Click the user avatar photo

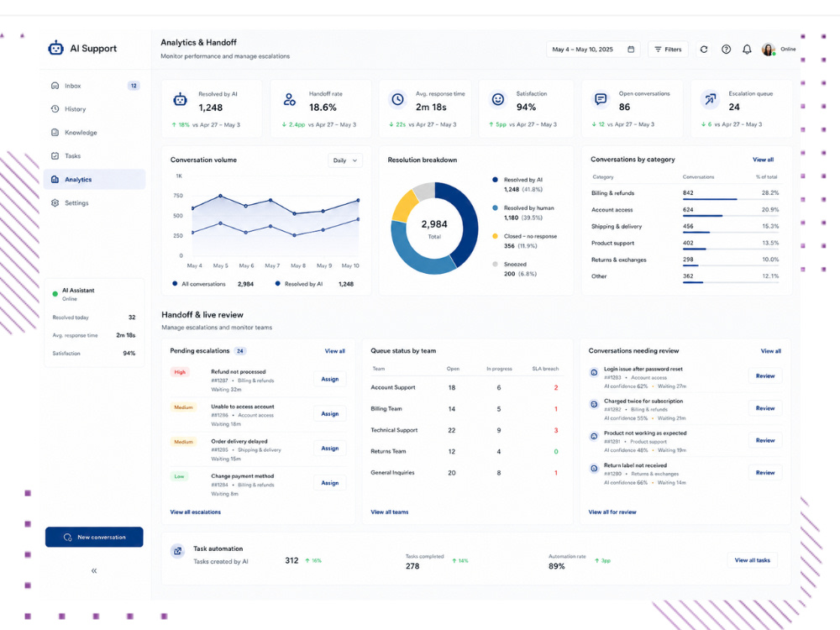769,50
